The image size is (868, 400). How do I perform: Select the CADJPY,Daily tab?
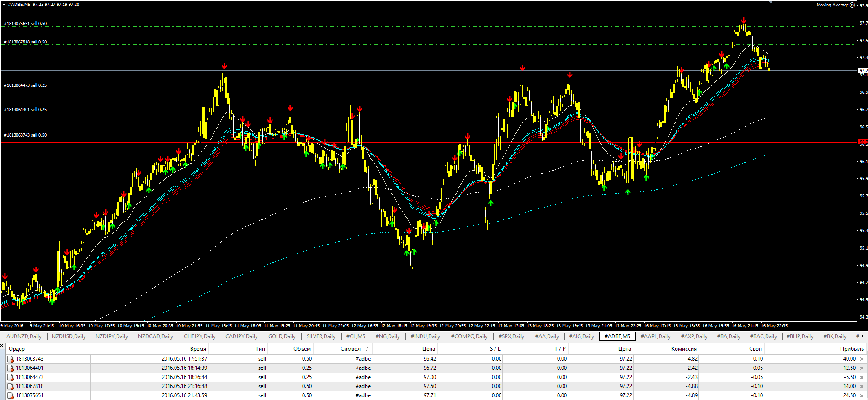pos(241,336)
